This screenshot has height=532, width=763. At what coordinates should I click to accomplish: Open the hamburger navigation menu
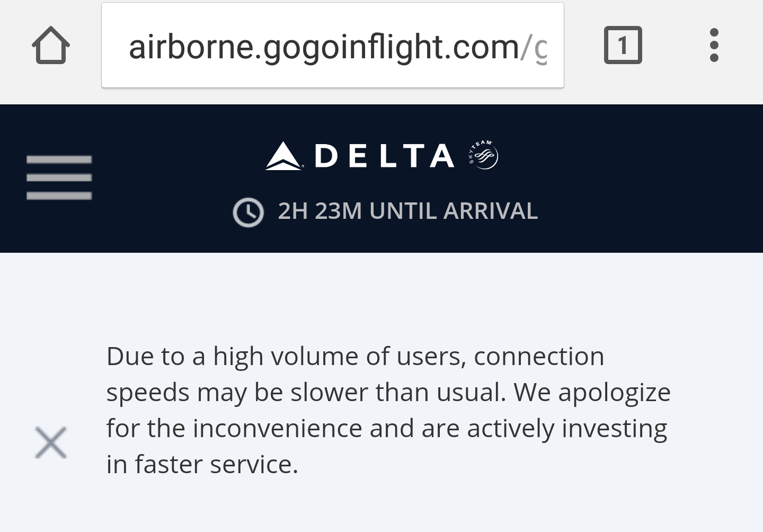pyautogui.click(x=59, y=178)
